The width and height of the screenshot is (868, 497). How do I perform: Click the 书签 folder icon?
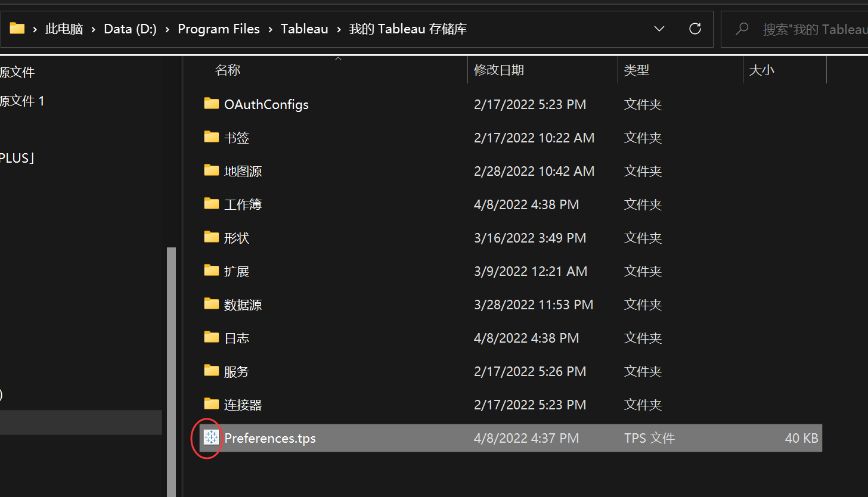point(211,137)
